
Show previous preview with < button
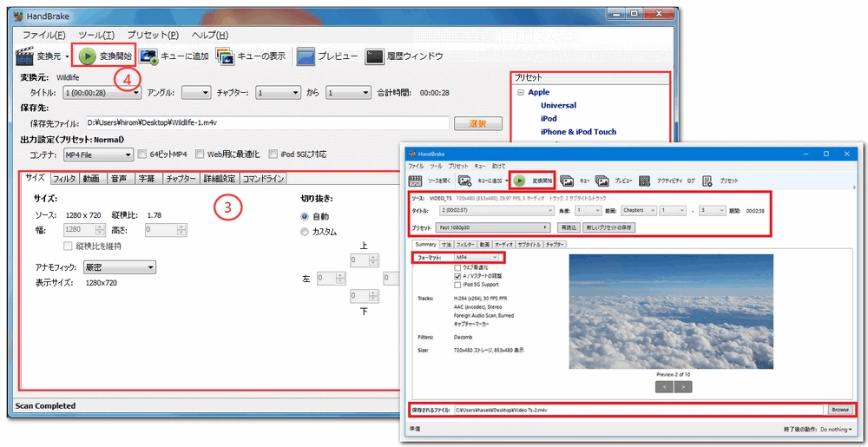click(x=663, y=387)
